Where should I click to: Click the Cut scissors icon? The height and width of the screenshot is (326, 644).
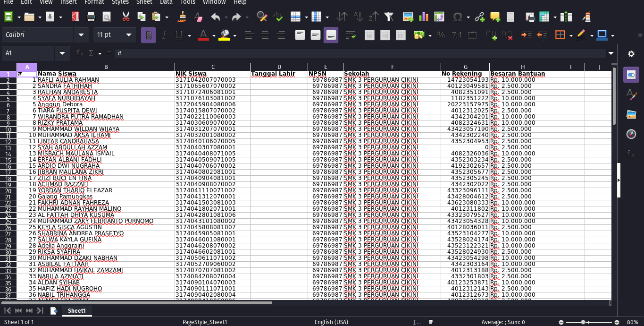pyautogui.click(x=125, y=17)
